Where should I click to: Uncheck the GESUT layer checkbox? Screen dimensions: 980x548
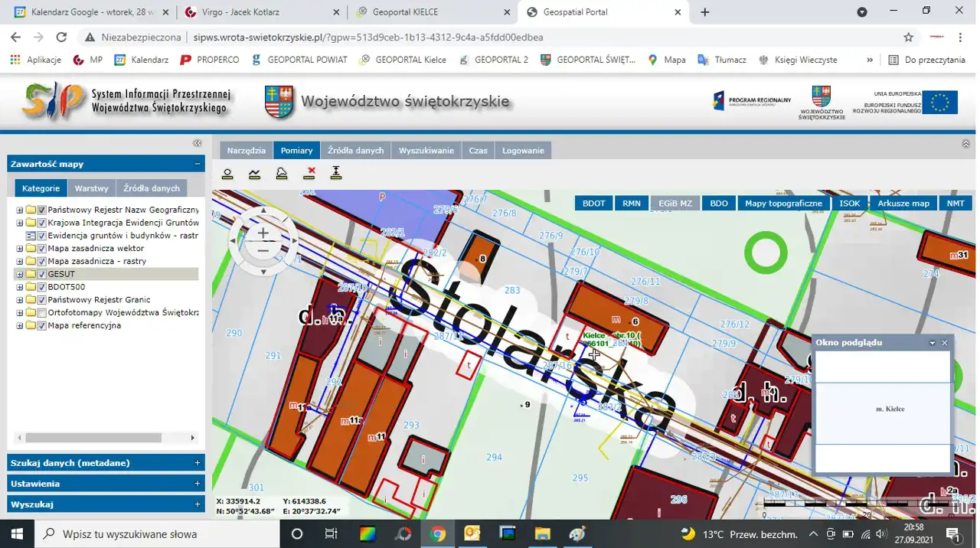click(42, 274)
